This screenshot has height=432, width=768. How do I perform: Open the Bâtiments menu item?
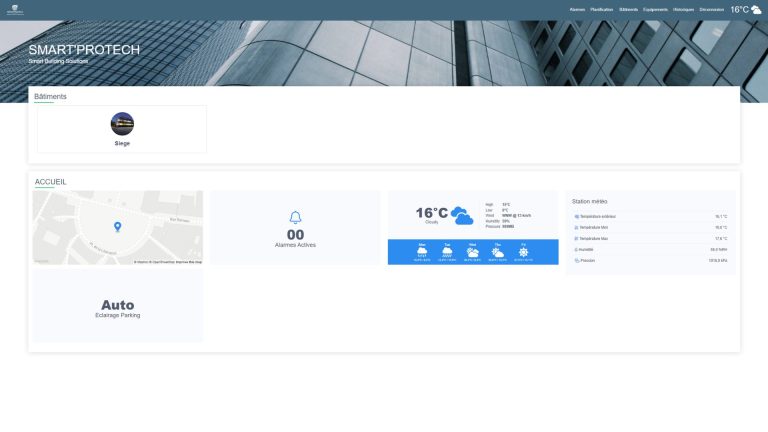tap(628, 10)
